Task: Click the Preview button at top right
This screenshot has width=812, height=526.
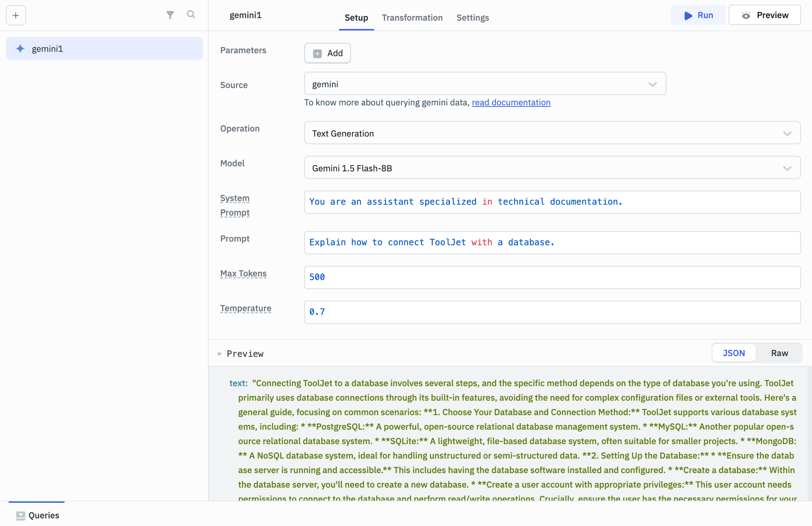Action: pyautogui.click(x=765, y=15)
